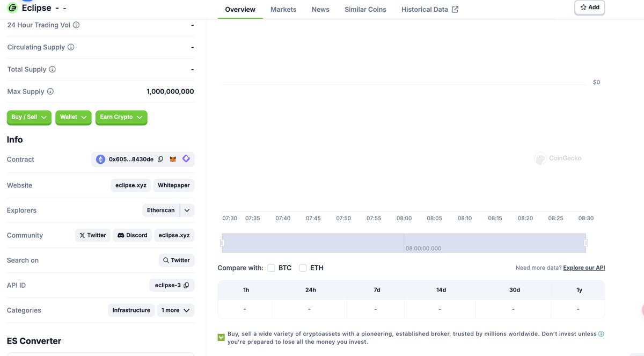Copy the contract address 0x605...8430de
644x356 pixels.
pyautogui.click(x=160, y=159)
